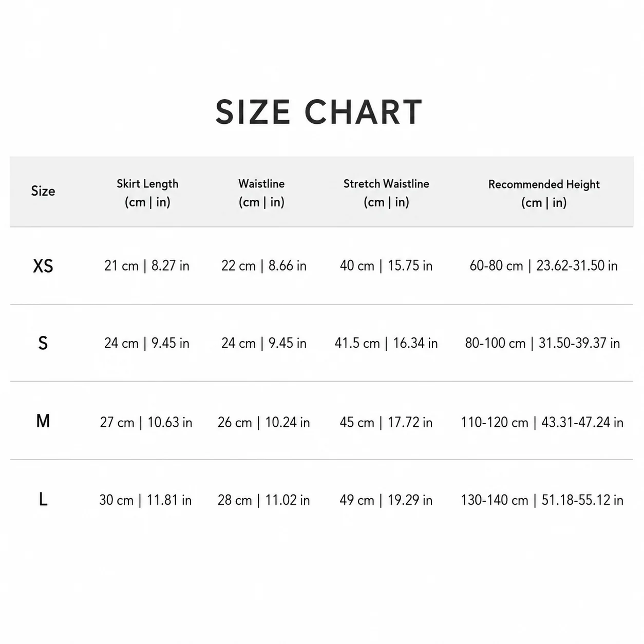644x644 pixels.
Task: Select M skirt length 27 cm cell
Action: [146, 422]
